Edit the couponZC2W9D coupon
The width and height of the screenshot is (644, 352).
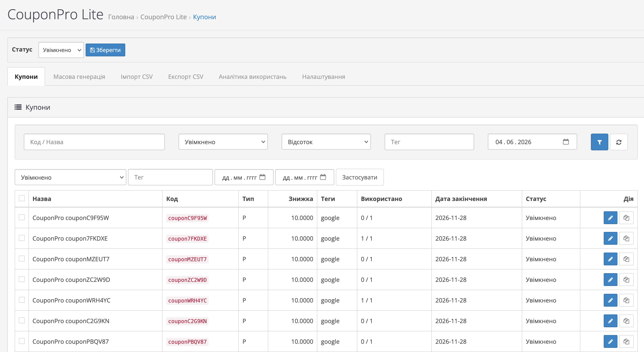(x=610, y=280)
